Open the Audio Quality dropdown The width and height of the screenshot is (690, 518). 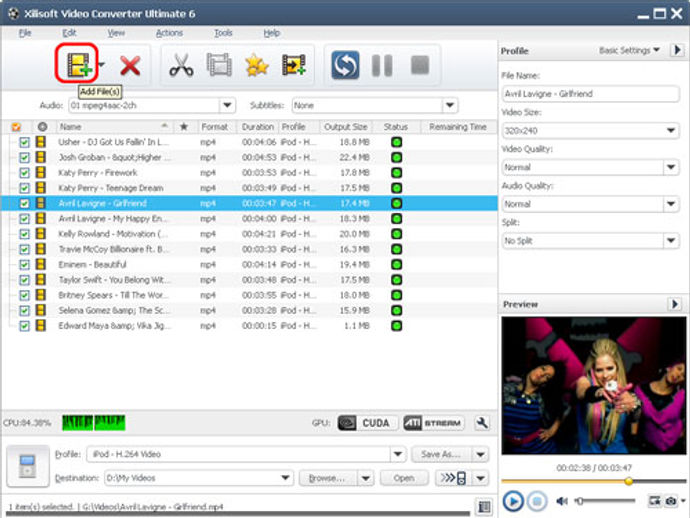(x=671, y=204)
